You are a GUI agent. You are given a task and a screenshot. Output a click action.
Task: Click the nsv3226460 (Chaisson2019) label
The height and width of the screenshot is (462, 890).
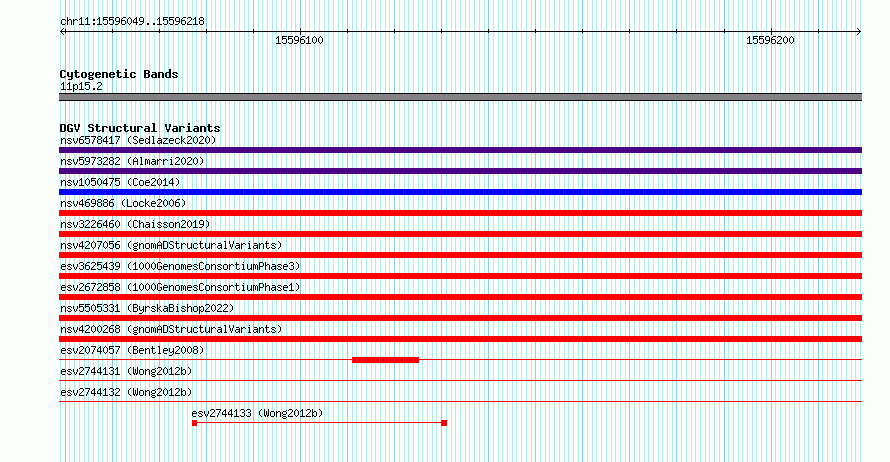tap(135, 224)
